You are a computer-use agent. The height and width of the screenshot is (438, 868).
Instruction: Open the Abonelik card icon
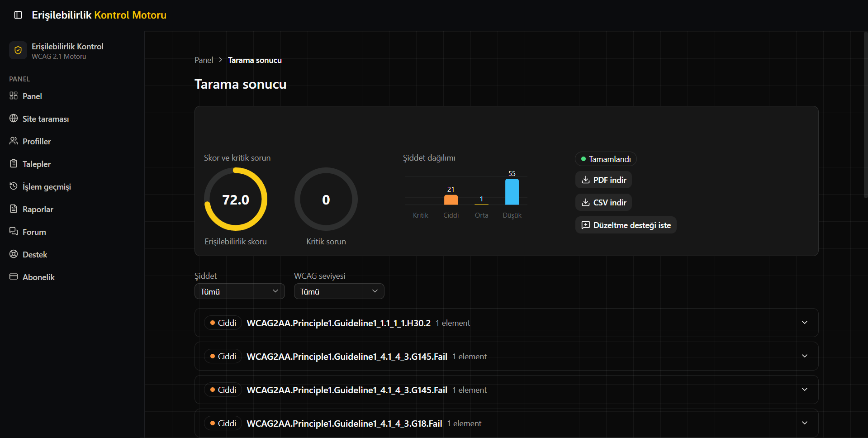(x=14, y=277)
